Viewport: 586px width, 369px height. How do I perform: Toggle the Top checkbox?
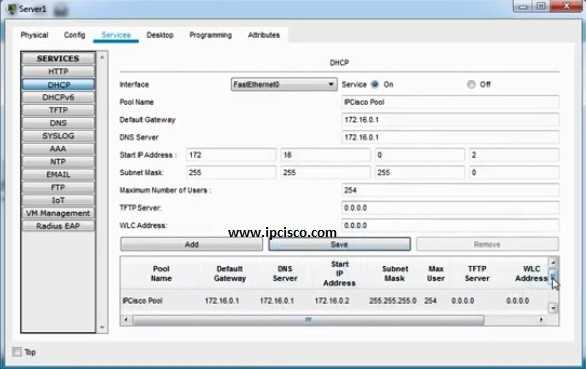click(17, 352)
